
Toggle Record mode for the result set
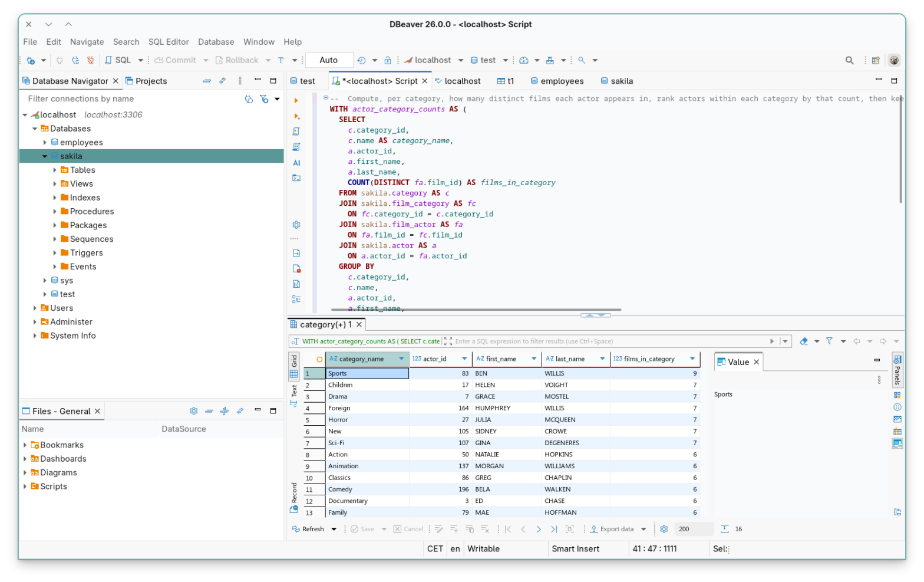pyautogui.click(x=294, y=497)
